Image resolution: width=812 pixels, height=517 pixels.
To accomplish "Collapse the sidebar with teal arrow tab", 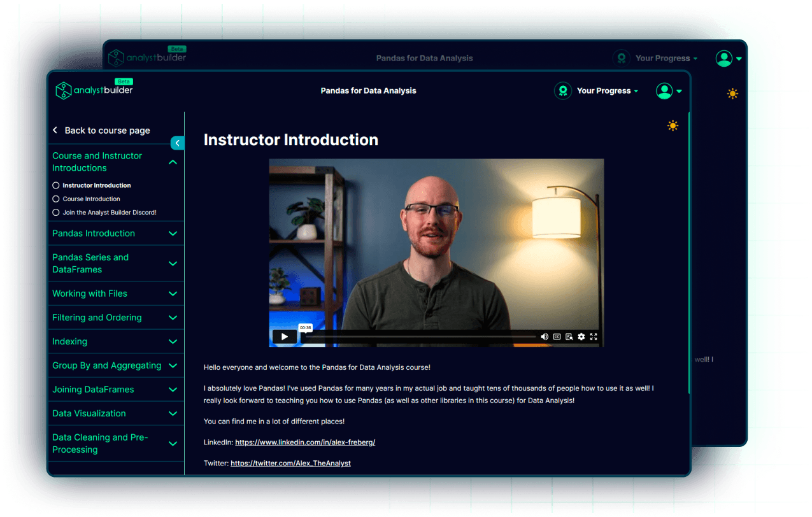I will tap(177, 143).
